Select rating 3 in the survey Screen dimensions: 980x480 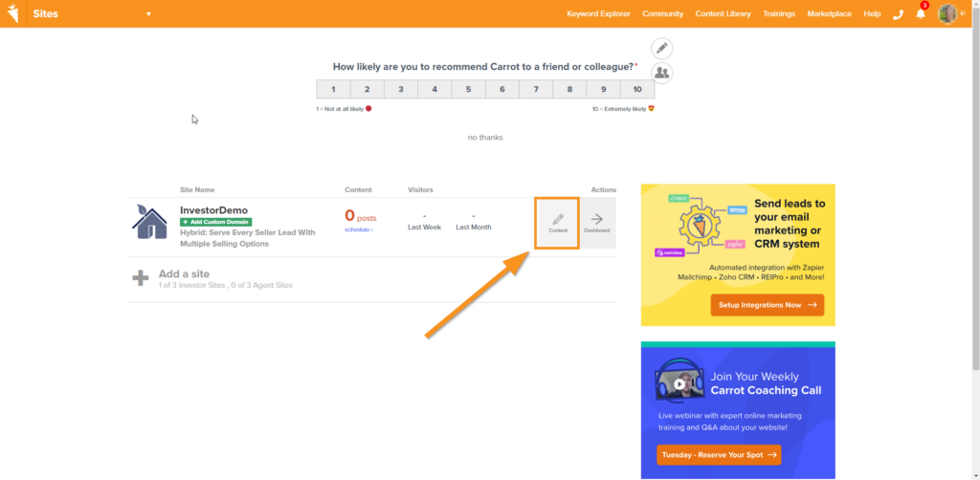(x=401, y=89)
